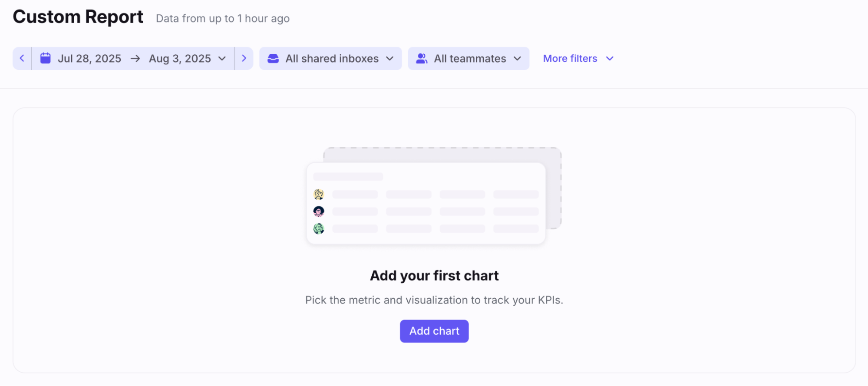Go to previous date range arrow
The height and width of the screenshot is (386, 868).
coord(22,59)
